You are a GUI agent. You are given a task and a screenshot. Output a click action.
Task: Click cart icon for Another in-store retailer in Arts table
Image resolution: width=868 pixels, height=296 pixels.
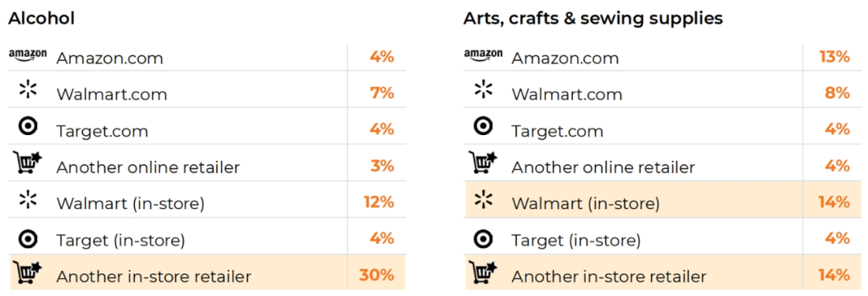pyautogui.click(x=483, y=272)
